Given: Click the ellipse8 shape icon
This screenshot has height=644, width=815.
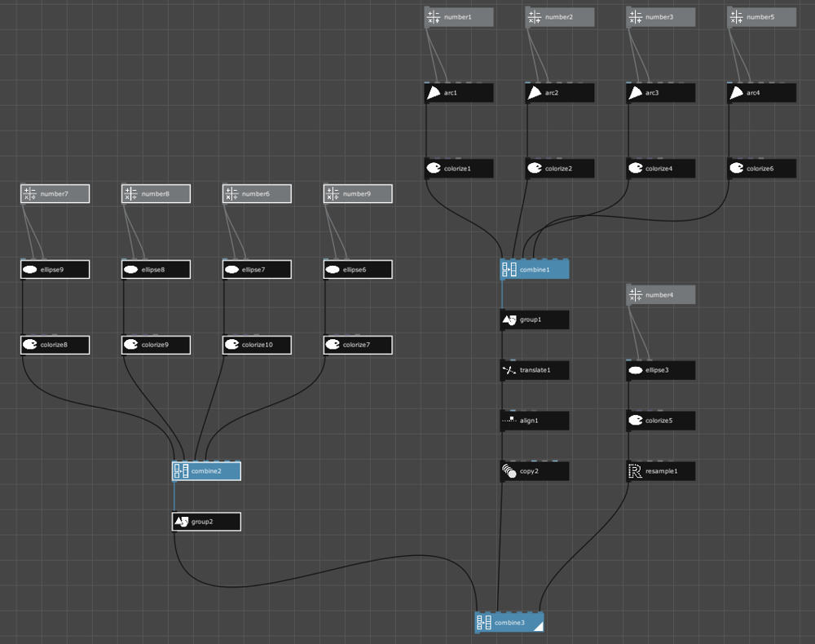Looking at the screenshot, I should tap(130, 269).
